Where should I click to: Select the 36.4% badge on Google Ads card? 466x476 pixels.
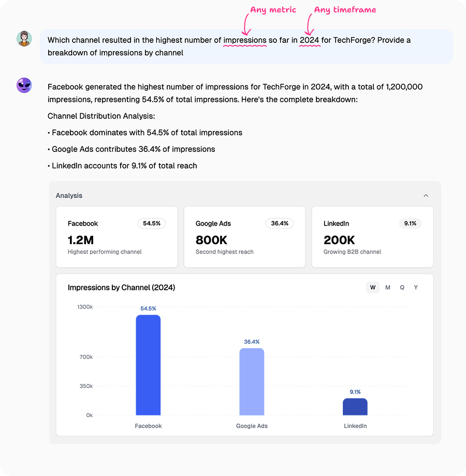click(x=279, y=223)
